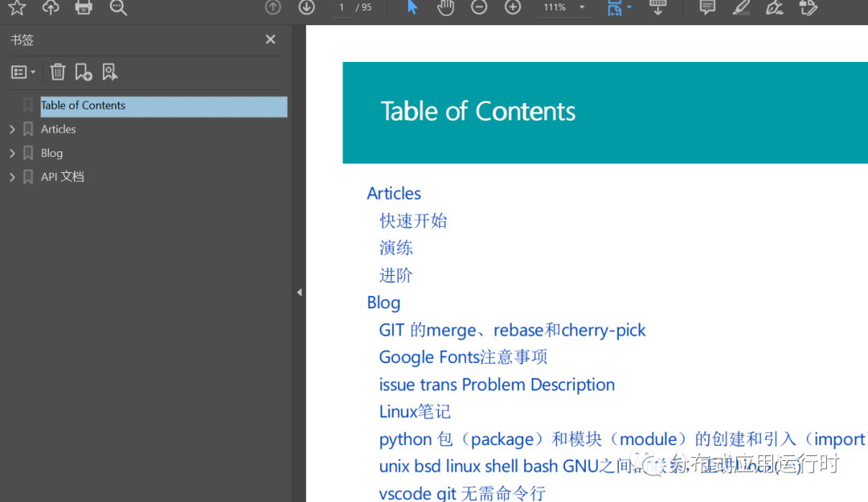Go to previous page with up-arrow icon
This screenshot has width=868, height=502.
pyautogui.click(x=272, y=7)
